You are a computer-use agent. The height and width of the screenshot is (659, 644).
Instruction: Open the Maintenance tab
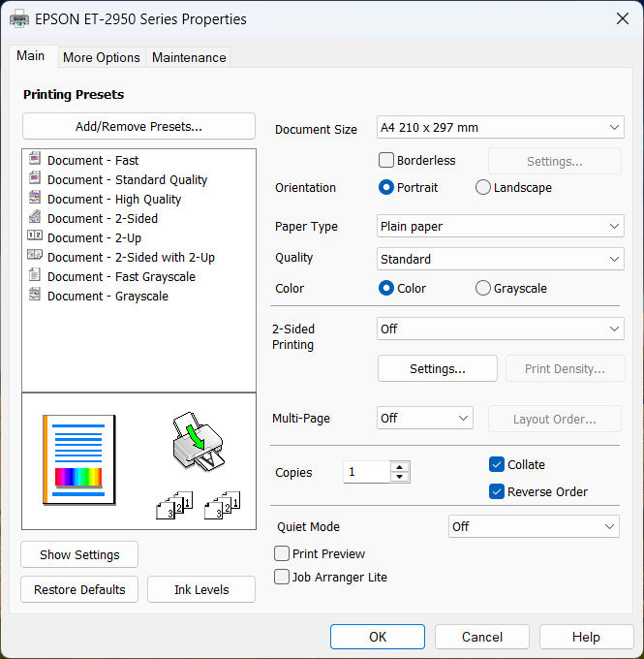[x=189, y=57]
